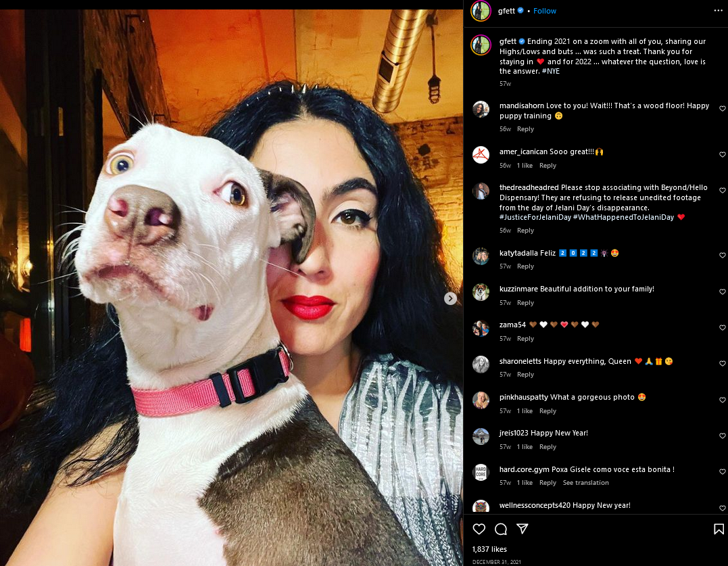Share post via paper plane icon
The image size is (728, 566).
click(x=523, y=529)
